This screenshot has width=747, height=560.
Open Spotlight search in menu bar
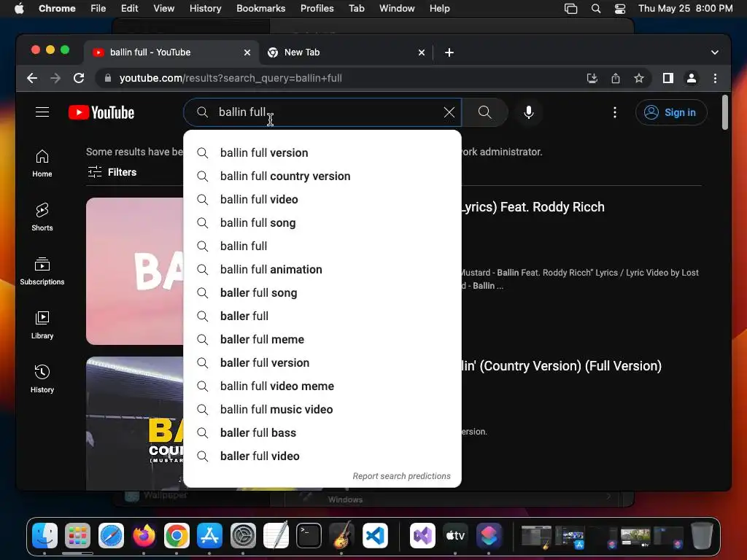(595, 9)
